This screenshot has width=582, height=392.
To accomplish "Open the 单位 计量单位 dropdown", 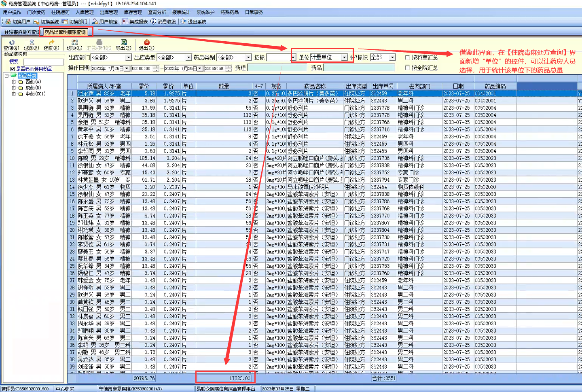I will [344, 57].
